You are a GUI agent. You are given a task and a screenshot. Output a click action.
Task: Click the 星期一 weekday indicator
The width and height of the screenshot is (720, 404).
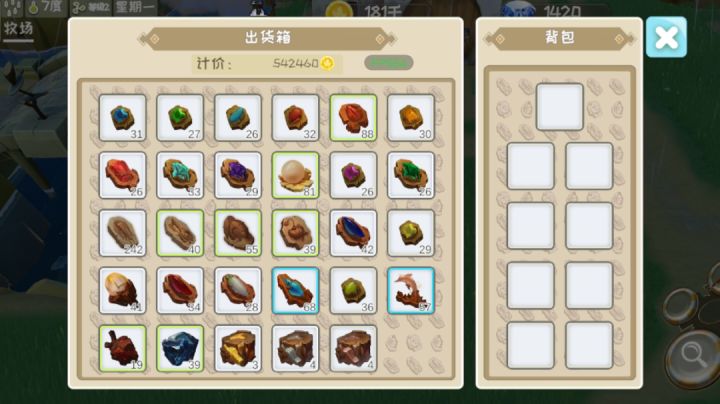point(135,8)
